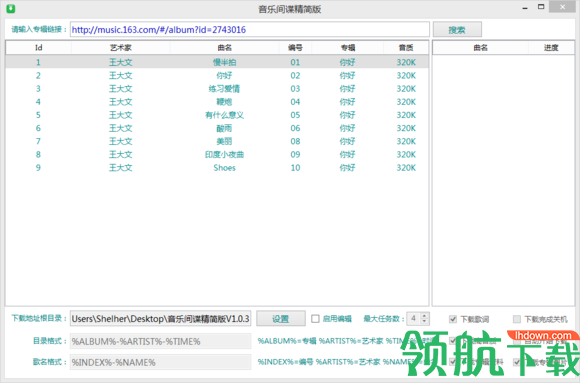
Task: Click track number 08 cell
Action: pyautogui.click(x=295, y=141)
